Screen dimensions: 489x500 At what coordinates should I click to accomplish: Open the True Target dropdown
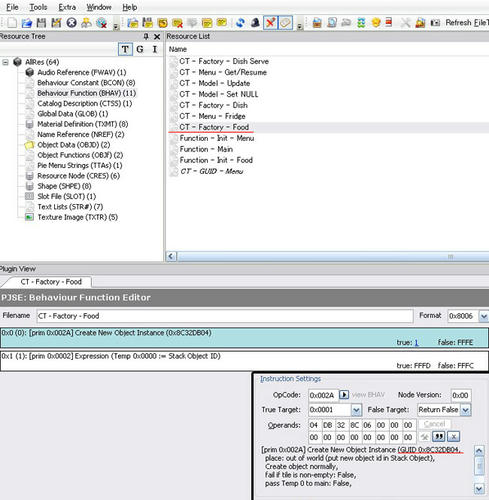point(356,410)
